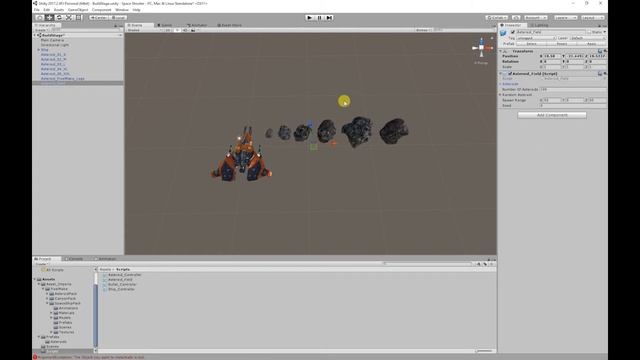Switch to the Animator tab beside Game

coord(197,25)
